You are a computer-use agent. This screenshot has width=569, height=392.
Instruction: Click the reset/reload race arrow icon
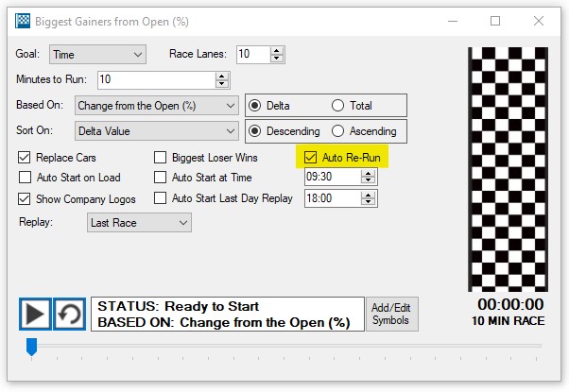[67, 315]
